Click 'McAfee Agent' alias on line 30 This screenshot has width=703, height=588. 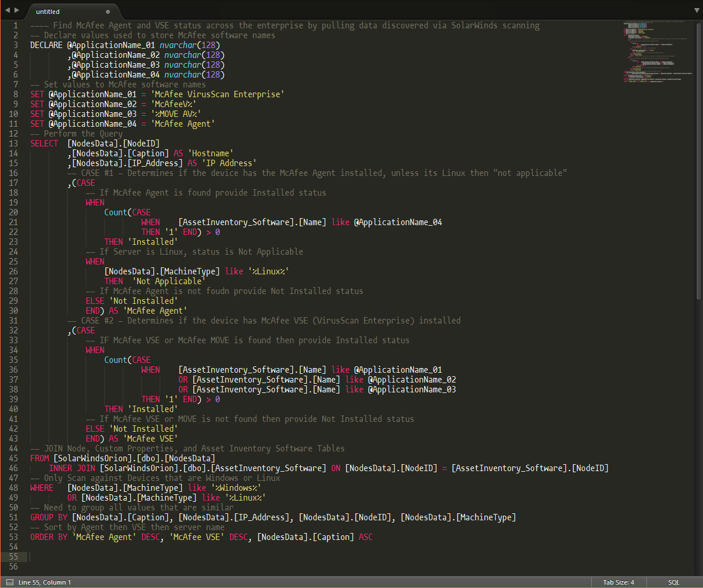[x=155, y=311]
